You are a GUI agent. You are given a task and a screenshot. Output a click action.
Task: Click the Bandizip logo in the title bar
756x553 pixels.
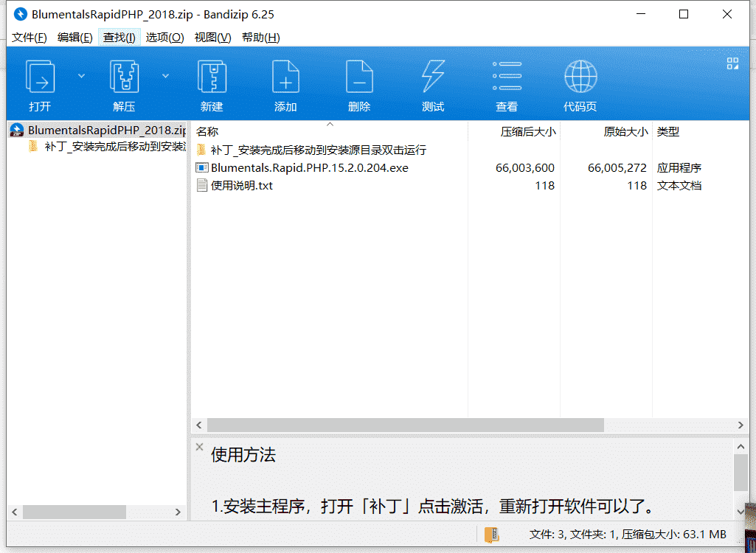click(21, 15)
